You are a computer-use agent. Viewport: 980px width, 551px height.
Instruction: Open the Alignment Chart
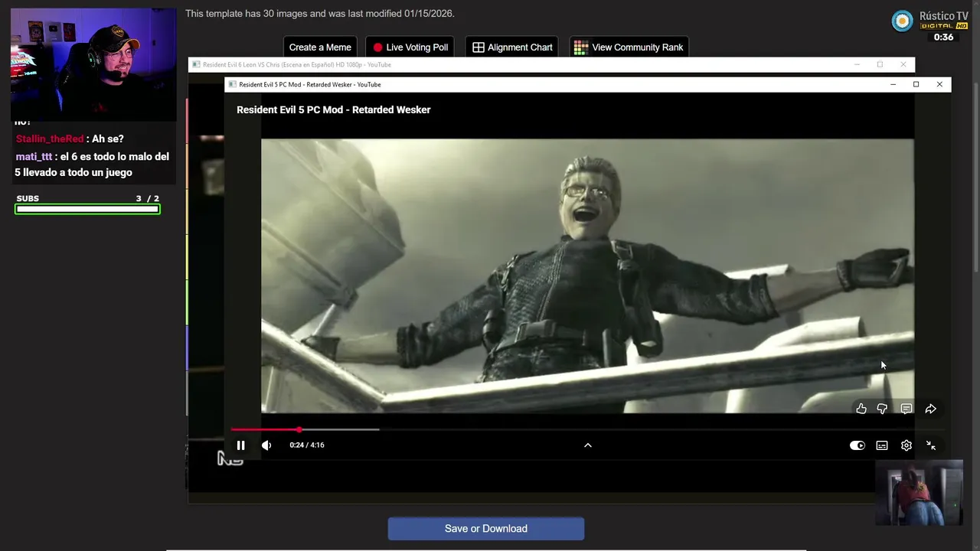point(512,47)
